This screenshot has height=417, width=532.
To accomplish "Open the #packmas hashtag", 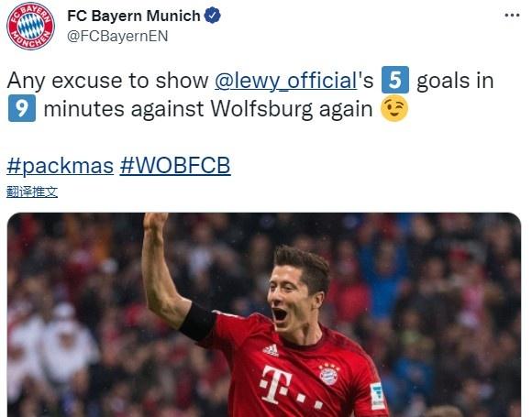I will click(60, 166).
